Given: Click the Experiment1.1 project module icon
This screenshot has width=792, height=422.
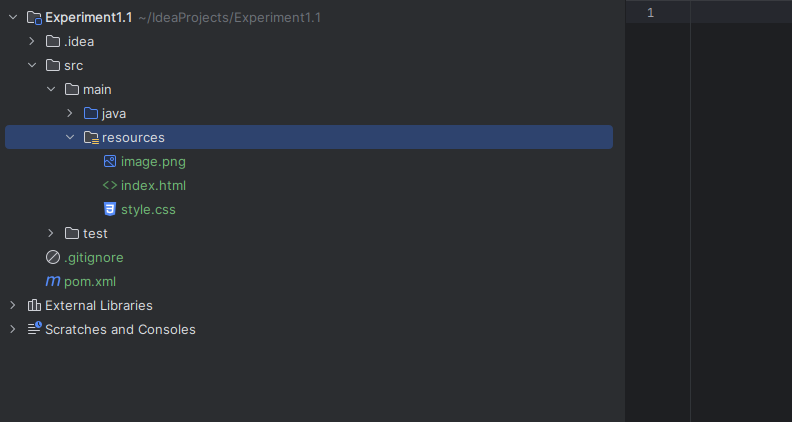Looking at the screenshot, I should [x=34, y=18].
